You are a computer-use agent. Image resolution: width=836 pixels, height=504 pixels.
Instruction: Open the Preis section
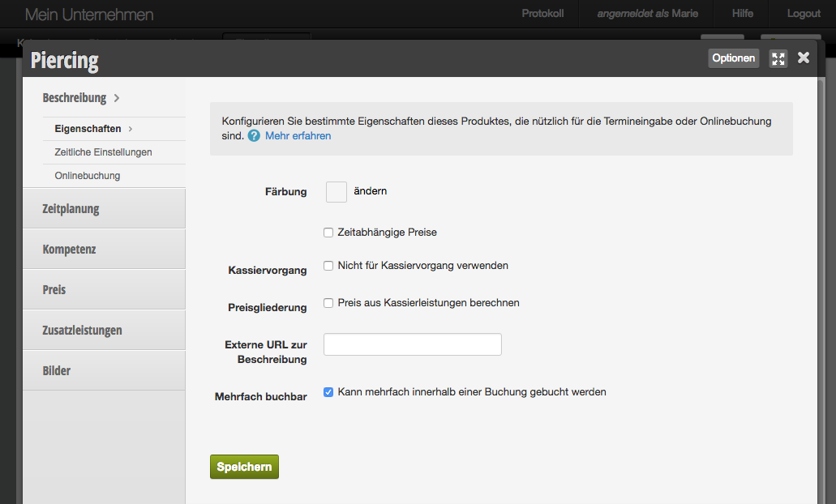point(104,290)
